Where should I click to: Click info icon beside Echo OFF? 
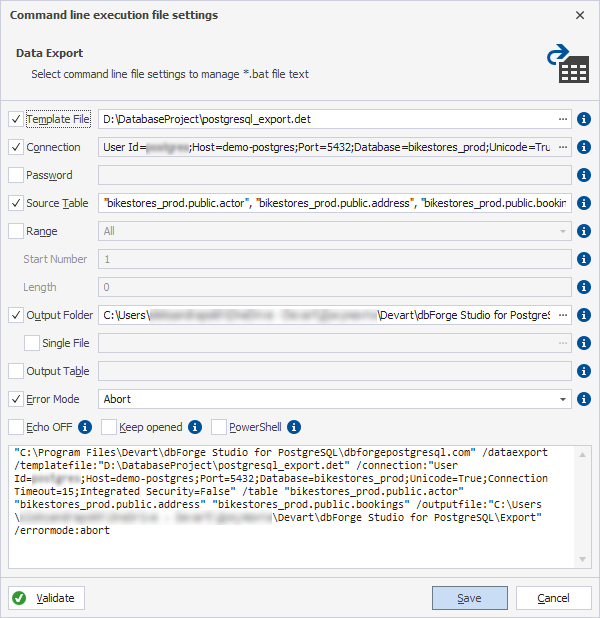coord(85,427)
